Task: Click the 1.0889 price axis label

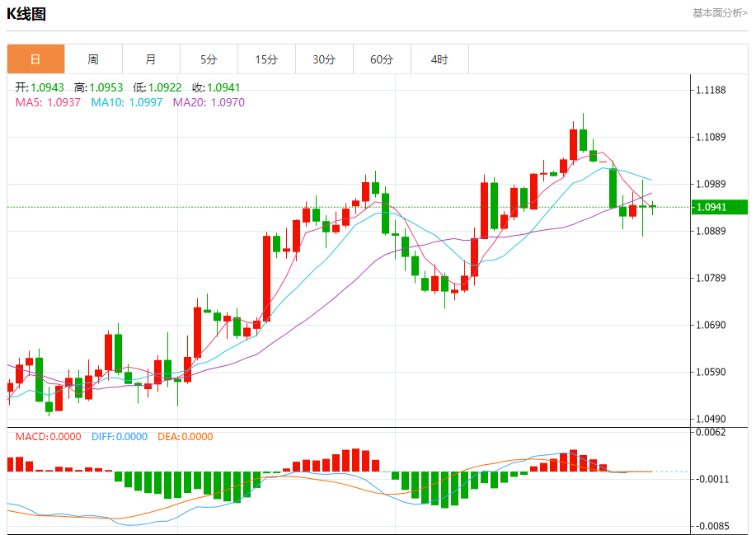Action: [x=711, y=232]
